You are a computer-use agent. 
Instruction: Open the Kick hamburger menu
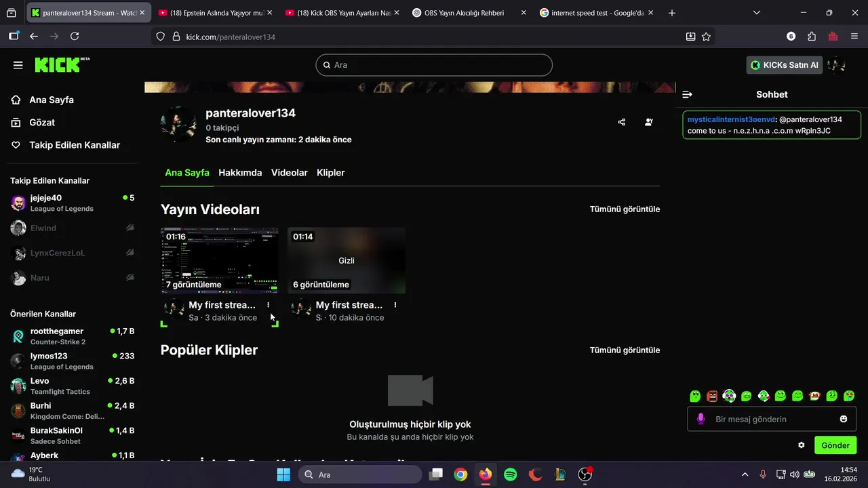pyautogui.click(x=18, y=65)
